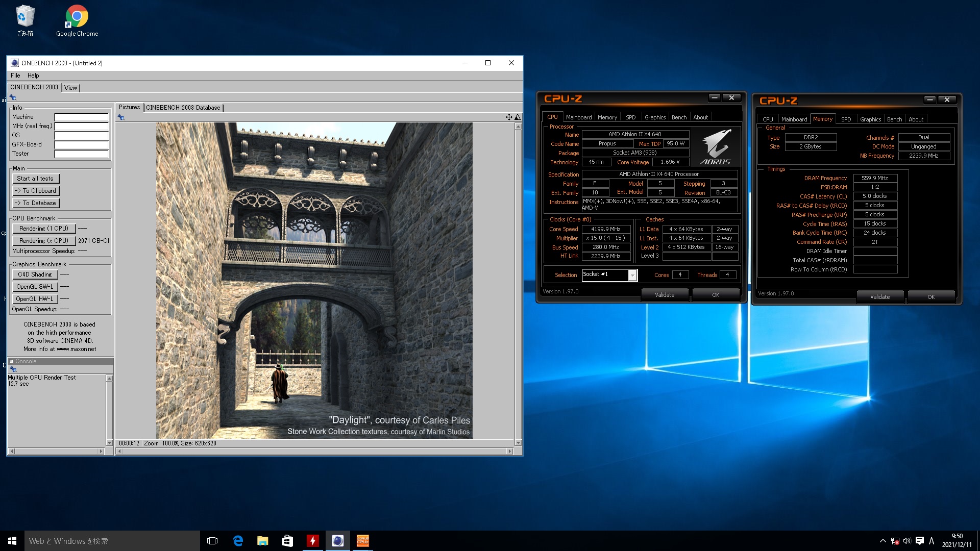Close the right CPU-Z Memory window
Viewport: 980px width, 551px height.
(x=947, y=99)
